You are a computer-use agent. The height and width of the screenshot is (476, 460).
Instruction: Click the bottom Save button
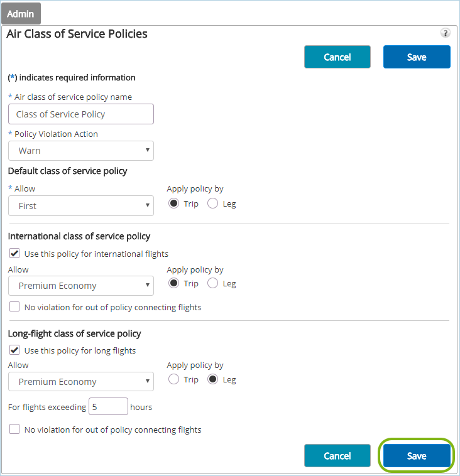417,456
